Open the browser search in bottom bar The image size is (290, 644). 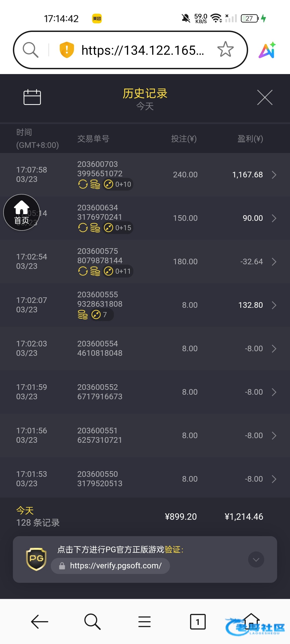(92, 621)
